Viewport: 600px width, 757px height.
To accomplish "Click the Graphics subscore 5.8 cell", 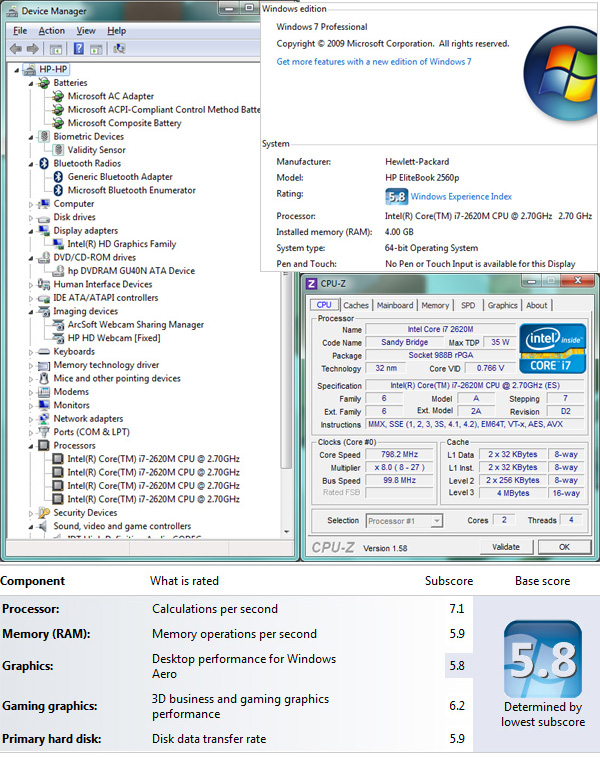I will pos(458,666).
